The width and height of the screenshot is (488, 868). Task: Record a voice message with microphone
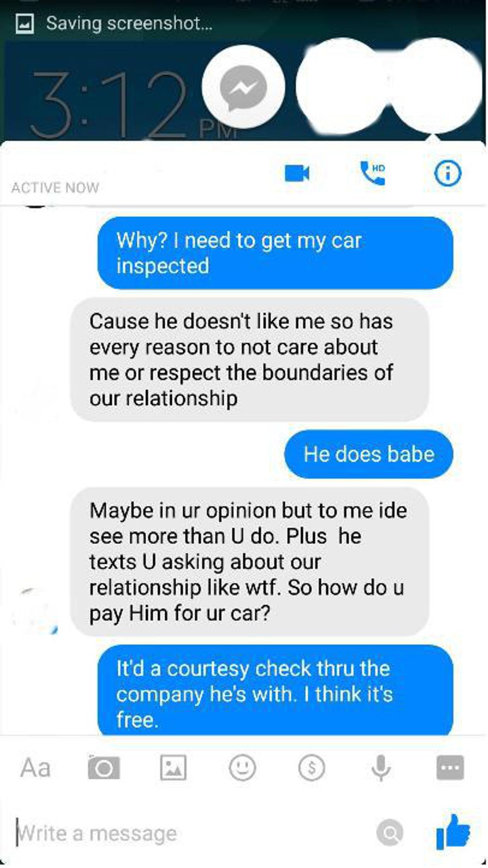381,767
